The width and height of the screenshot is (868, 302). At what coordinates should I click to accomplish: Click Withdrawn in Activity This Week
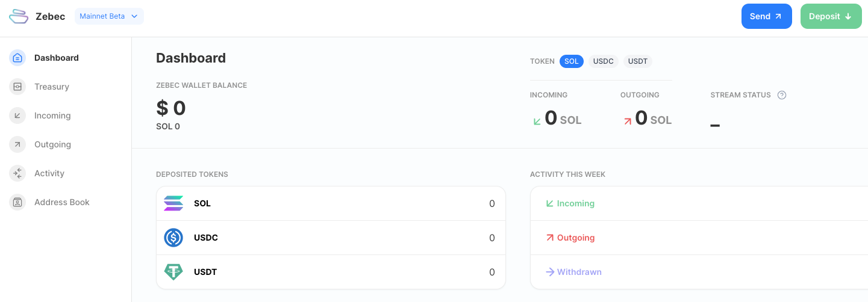579,272
